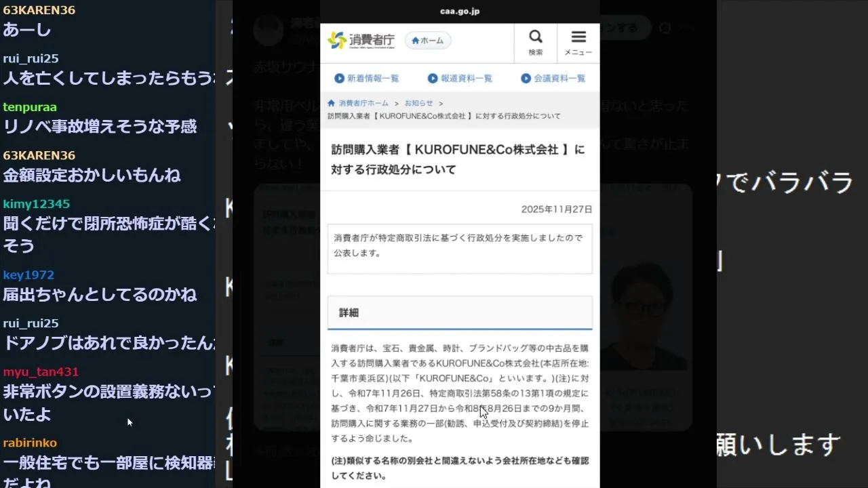868x488 pixels.
Task: Click chat username key1972
Action: coord(28,274)
